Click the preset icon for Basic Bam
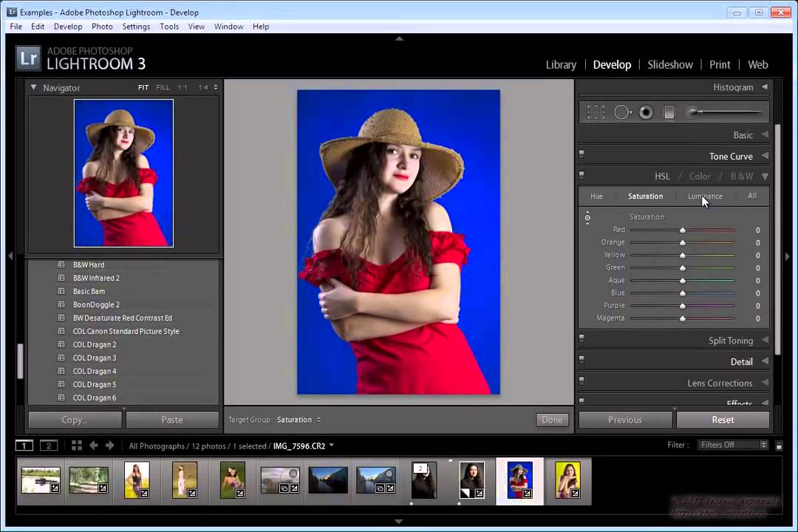The width and height of the screenshot is (798, 532). click(x=61, y=291)
